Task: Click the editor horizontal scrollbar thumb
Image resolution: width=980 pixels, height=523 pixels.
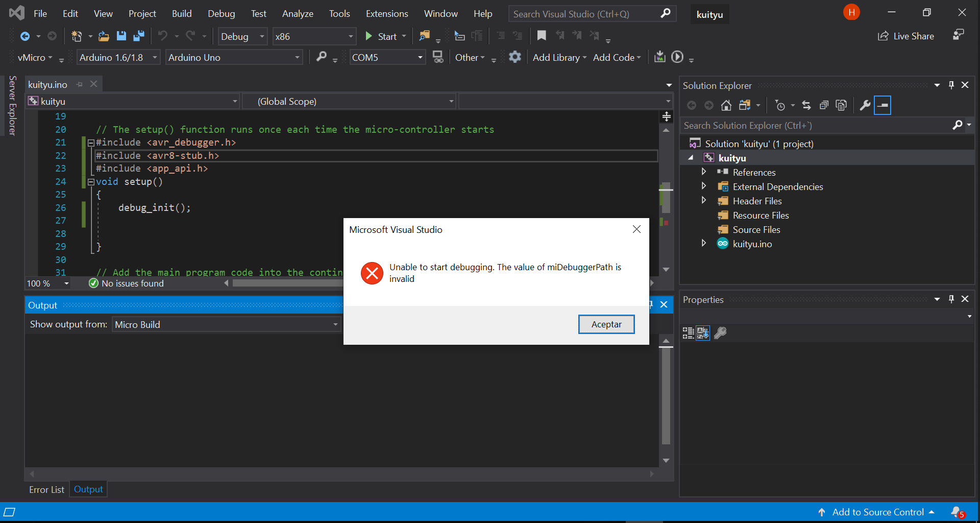Action: [x=288, y=283]
